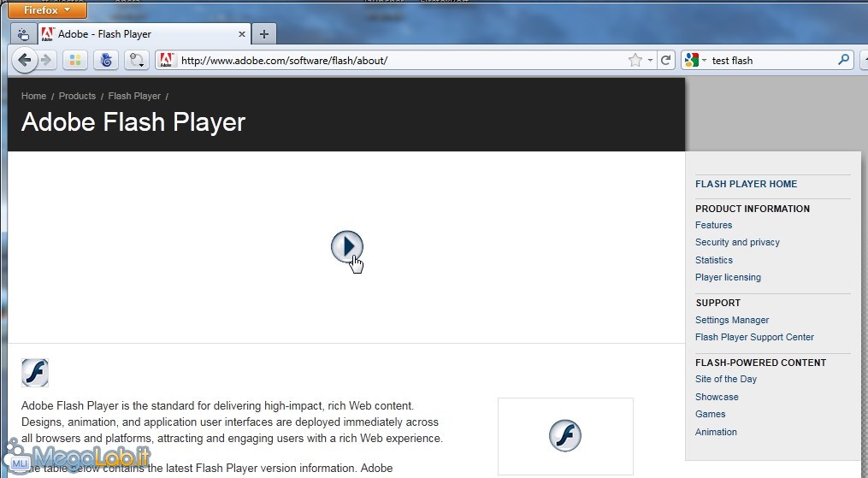Open the Google search engine selector

[x=695, y=60]
